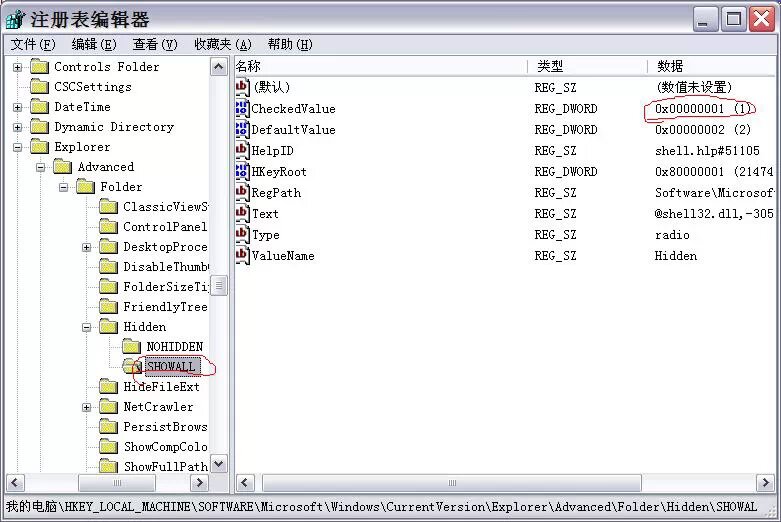Click the 0x00000002 (2) data value
Screen dimensions: 781x522
coord(703,130)
